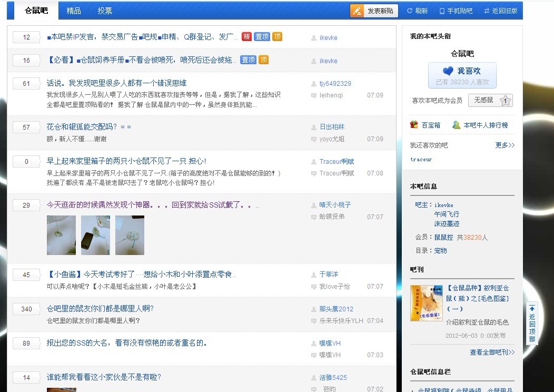
Task: Open the traceur forum link
Action: 421,160
